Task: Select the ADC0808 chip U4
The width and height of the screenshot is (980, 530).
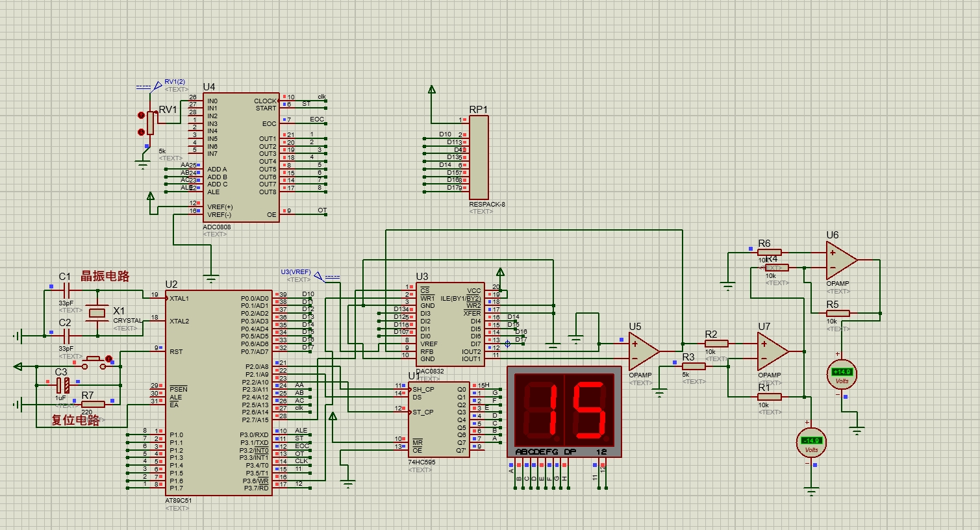Action: point(242,157)
